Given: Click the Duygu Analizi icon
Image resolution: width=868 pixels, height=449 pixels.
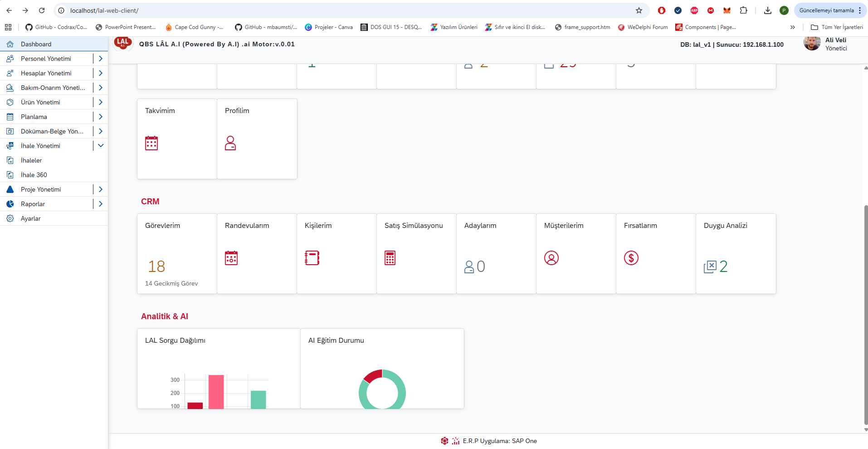Looking at the screenshot, I should [710, 267].
